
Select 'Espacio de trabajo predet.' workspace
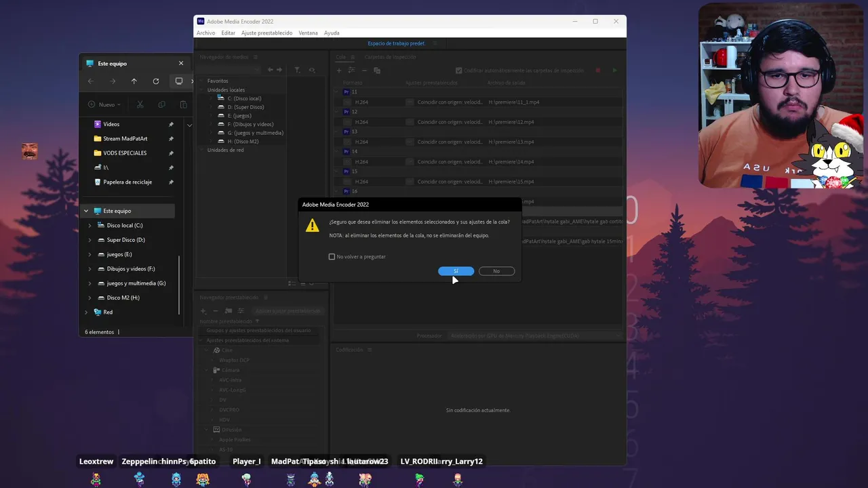click(397, 43)
